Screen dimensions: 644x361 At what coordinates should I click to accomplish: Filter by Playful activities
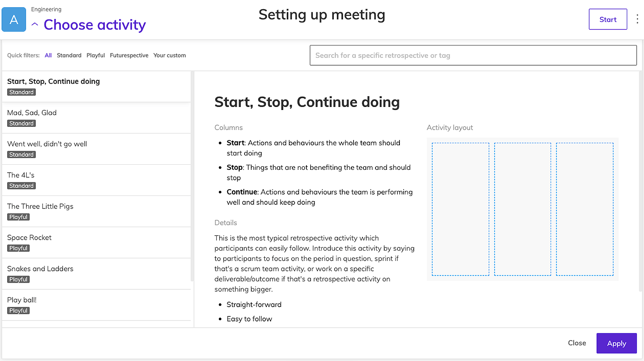pyautogui.click(x=96, y=55)
